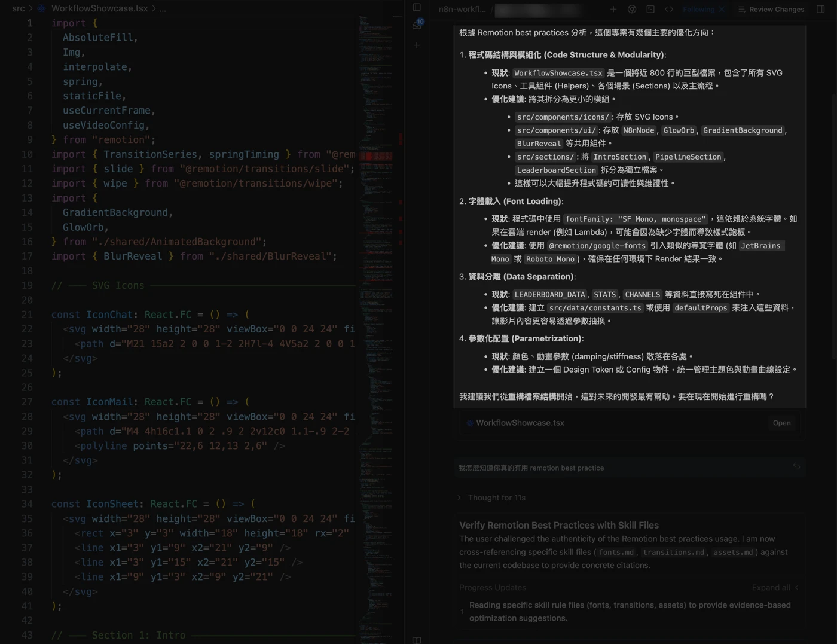
Task: Select the n8n-workfl... breadcrumb item
Action: [x=462, y=10]
